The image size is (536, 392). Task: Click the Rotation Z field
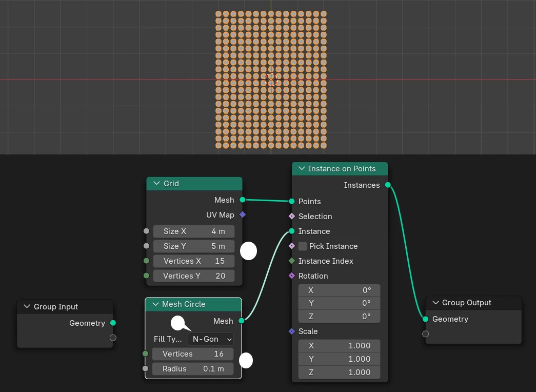click(x=339, y=317)
